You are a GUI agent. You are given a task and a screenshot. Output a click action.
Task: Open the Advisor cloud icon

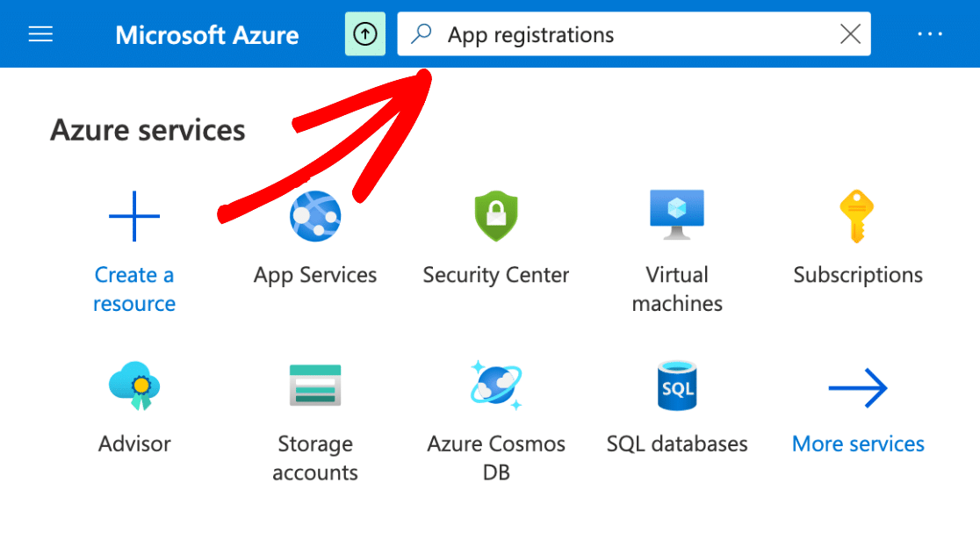[x=134, y=386]
